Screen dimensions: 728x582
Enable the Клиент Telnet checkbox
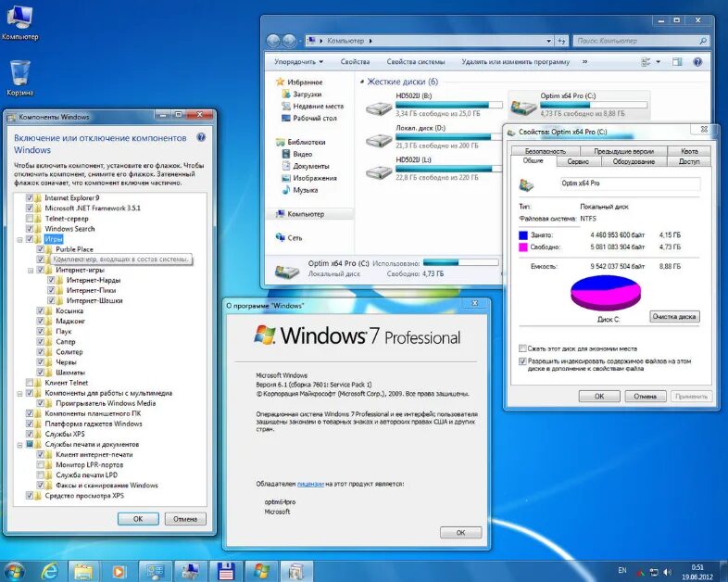[30, 383]
